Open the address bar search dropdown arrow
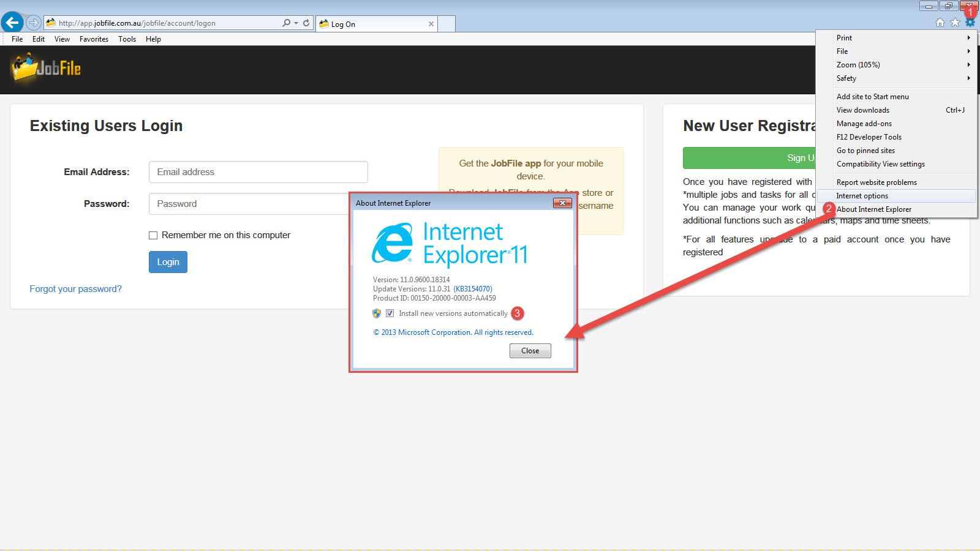Image resolution: width=980 pixels, height=551 pixels. click(296, 23)
